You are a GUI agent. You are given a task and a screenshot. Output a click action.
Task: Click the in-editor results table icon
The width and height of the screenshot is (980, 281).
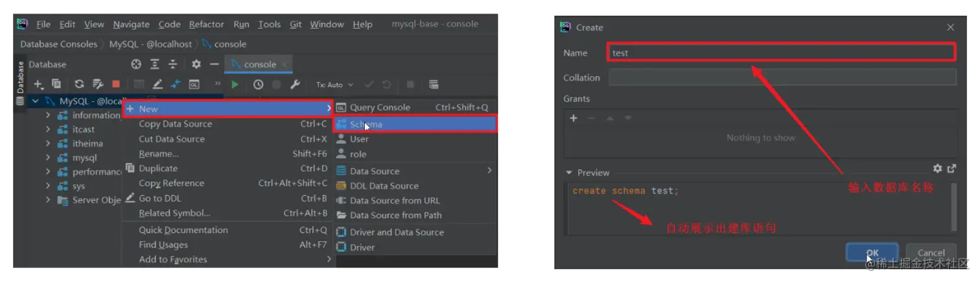pos(434,84)
